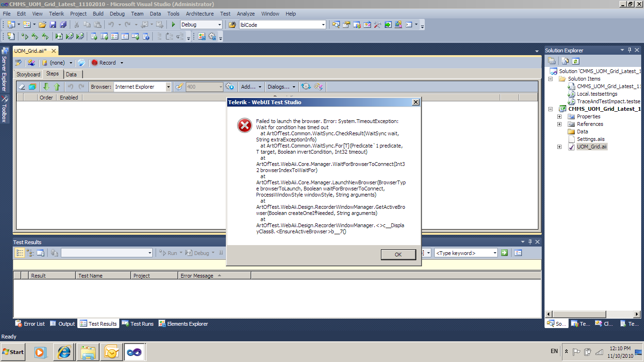The width and height of the screenshot is (644, 362).
Task: Close the UOM_Grid.aii document tab
Action: [x=55, y=50]
